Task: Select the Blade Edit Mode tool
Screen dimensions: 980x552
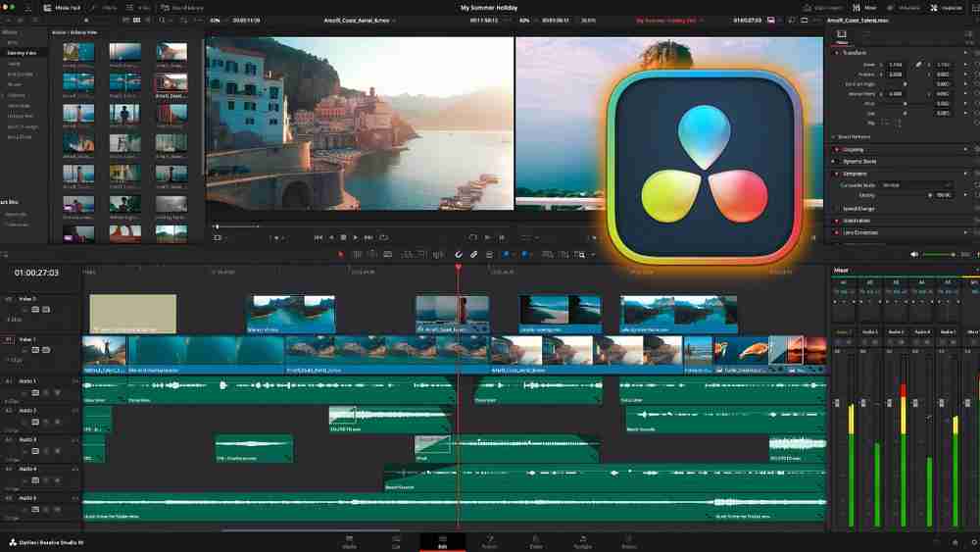Action: pyautogui.click(x=387, y=255)
